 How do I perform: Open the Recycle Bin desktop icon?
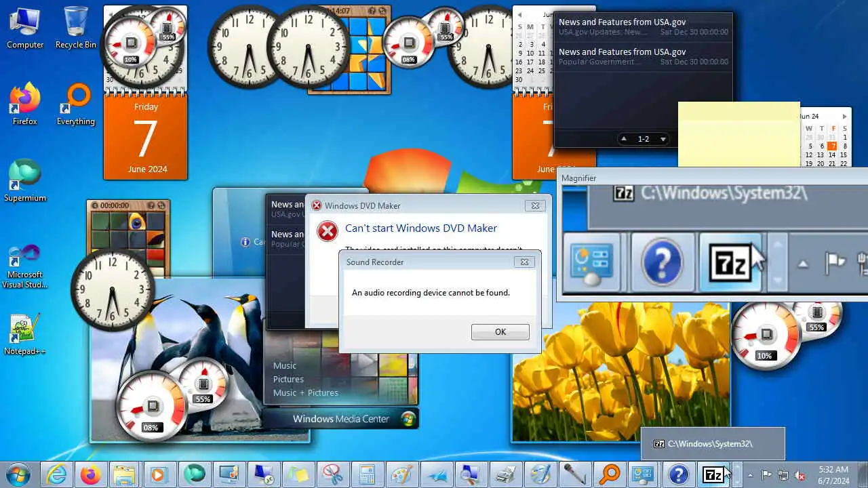pyautogui.click(x=75, y=28)
